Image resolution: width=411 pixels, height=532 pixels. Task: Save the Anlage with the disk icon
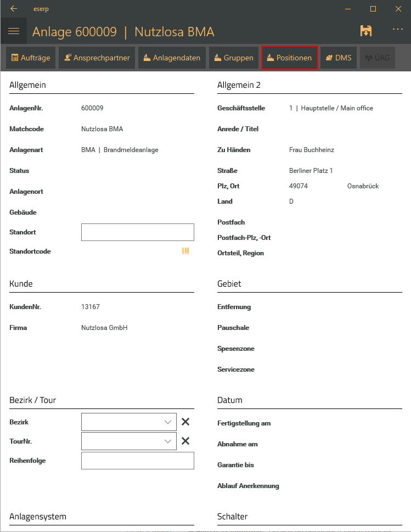[x=366, y=31]
